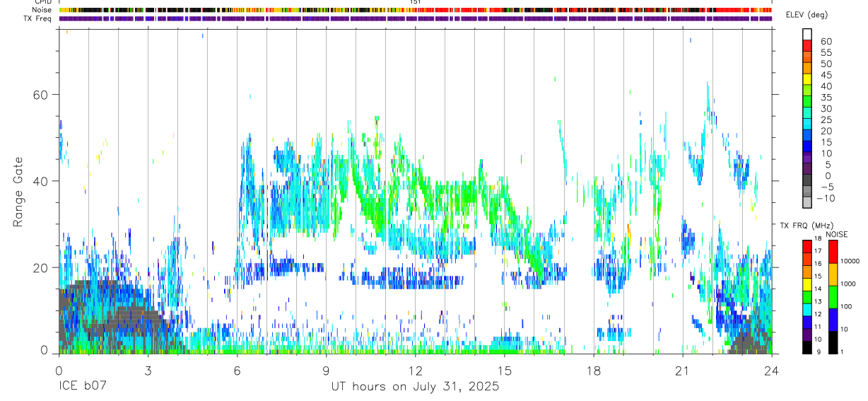Viewport: 868px width, 401px height.
Task: Click the red 55–60 segment of ELEV colorbar
Action: [x=807, y=47]
